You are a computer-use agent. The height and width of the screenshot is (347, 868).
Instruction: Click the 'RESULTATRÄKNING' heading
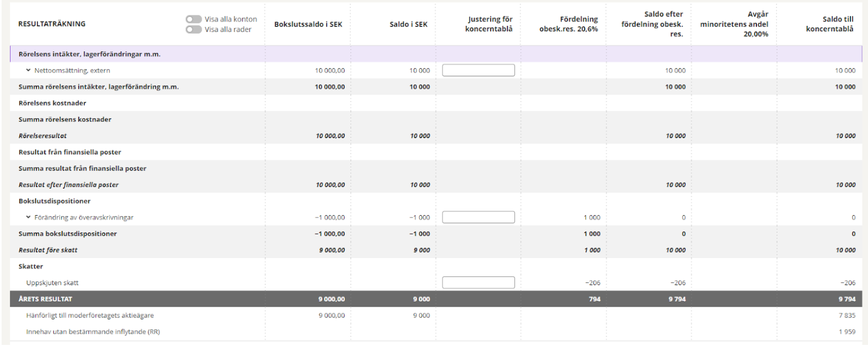pyautogui.click(x=52, y=24)
